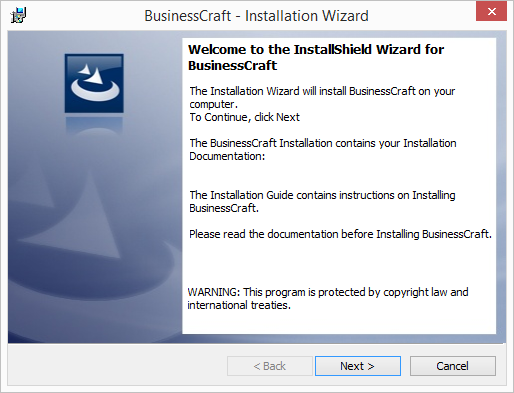Click the greyed-out < Back button
514x393 pixels.
pos(270,366)
